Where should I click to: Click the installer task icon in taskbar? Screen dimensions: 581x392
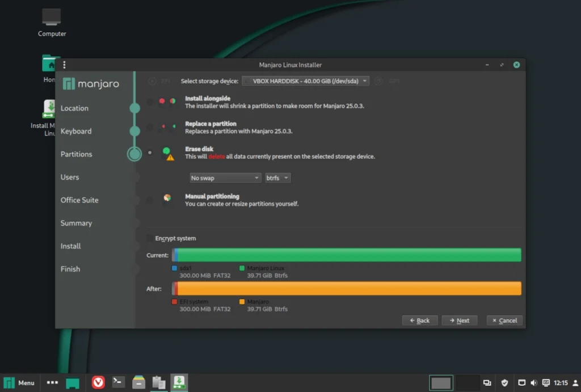(x=179, y=382)
